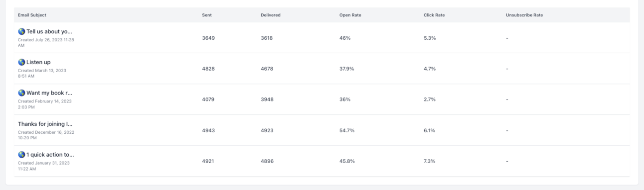Image resolution: width=644 pixels, height=190 pixels.
Task: Open the 1 quick action to... email
Action: pos(50,155)
